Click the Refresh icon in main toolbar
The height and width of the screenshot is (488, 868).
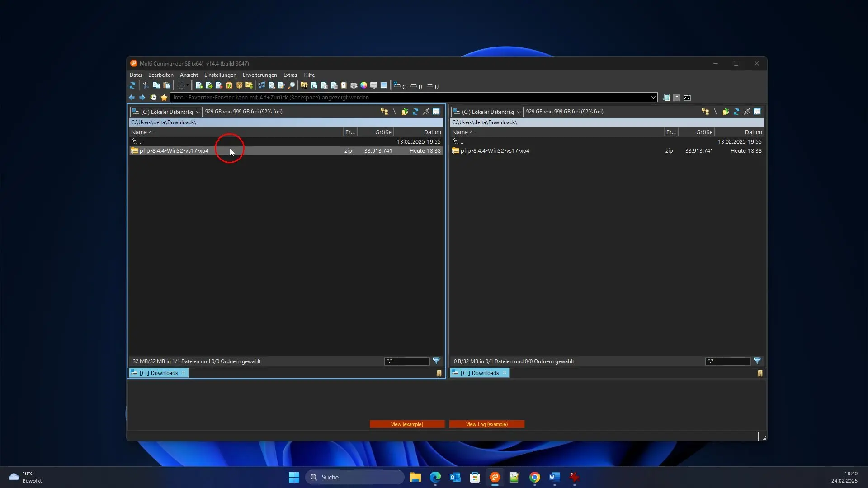[132, 85]
